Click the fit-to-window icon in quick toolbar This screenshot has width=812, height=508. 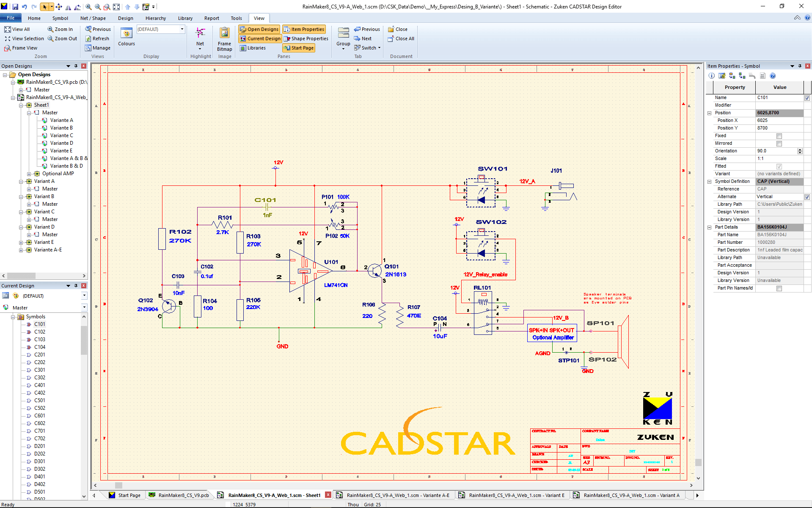coord(116,7)
